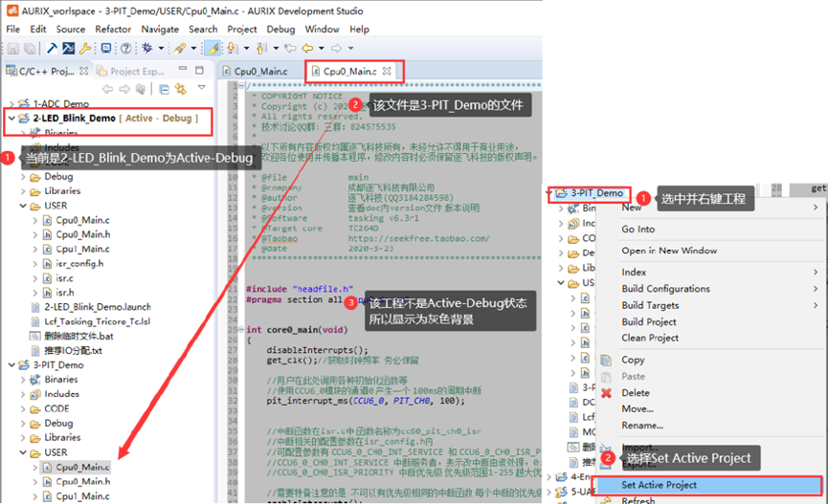Open the File menu
This screenshot has height=504, width=828.
13,29
